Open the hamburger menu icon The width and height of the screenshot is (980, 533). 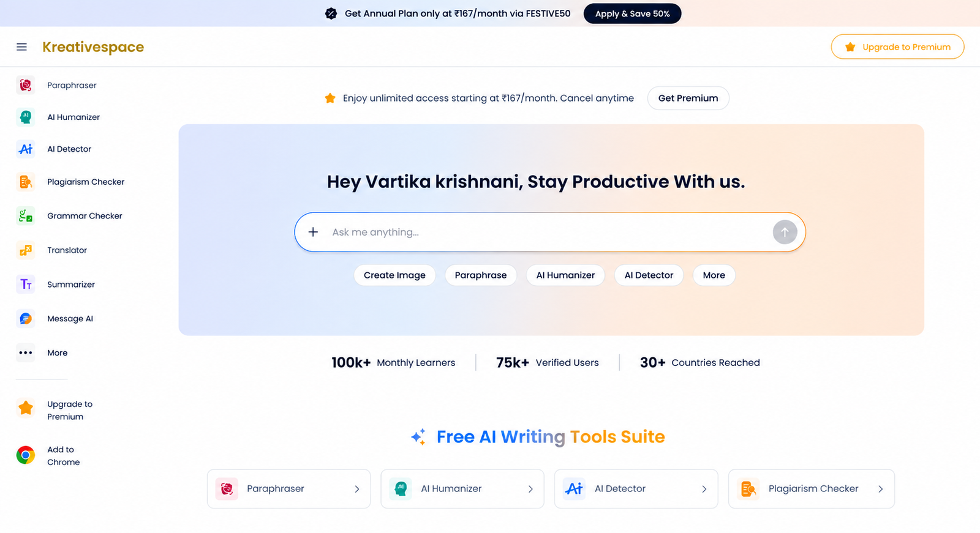(21, 47)
